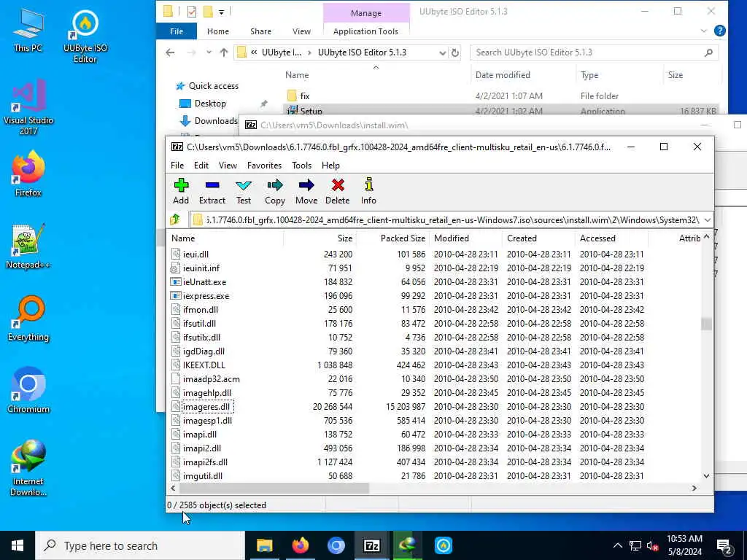Show hidden system tray icons

point(617,545)
